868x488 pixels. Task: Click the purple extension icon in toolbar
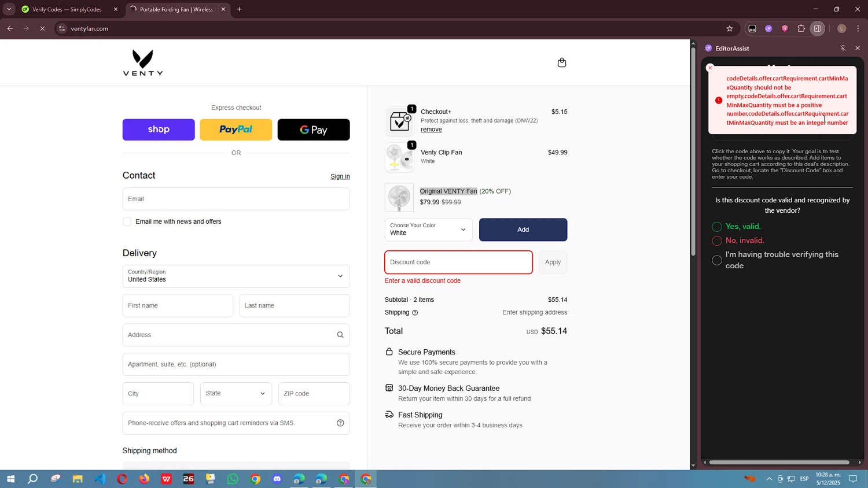coord(768,28)
